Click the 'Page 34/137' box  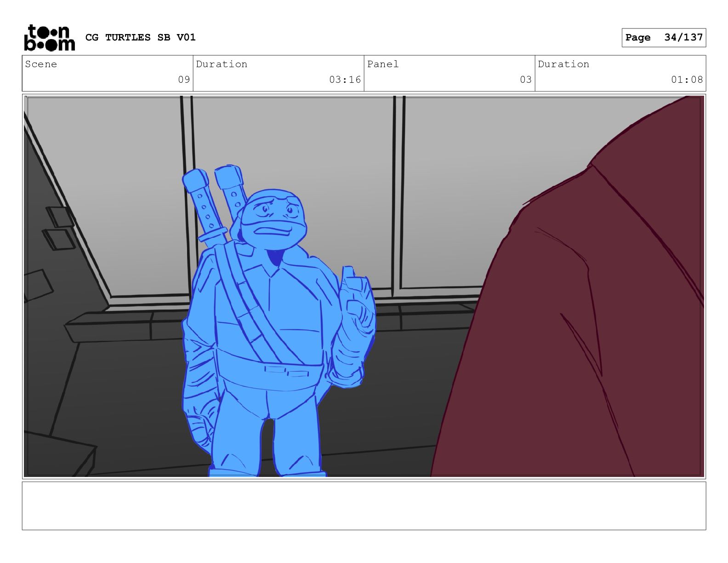[x=664, y=38]
